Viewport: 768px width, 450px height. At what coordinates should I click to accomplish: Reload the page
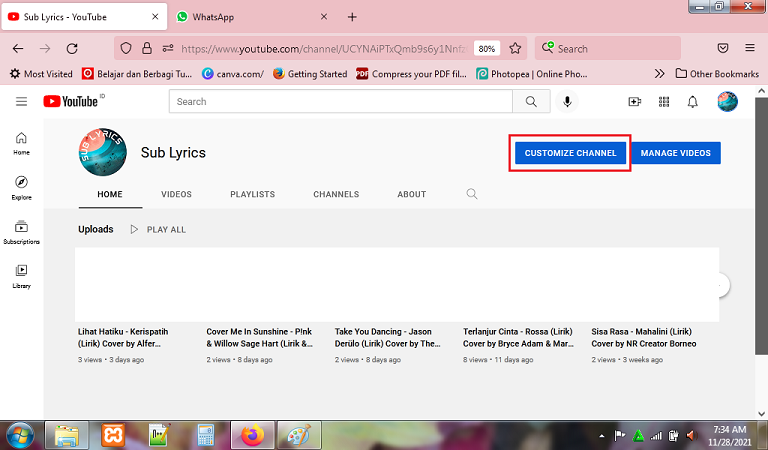(72, 48)
